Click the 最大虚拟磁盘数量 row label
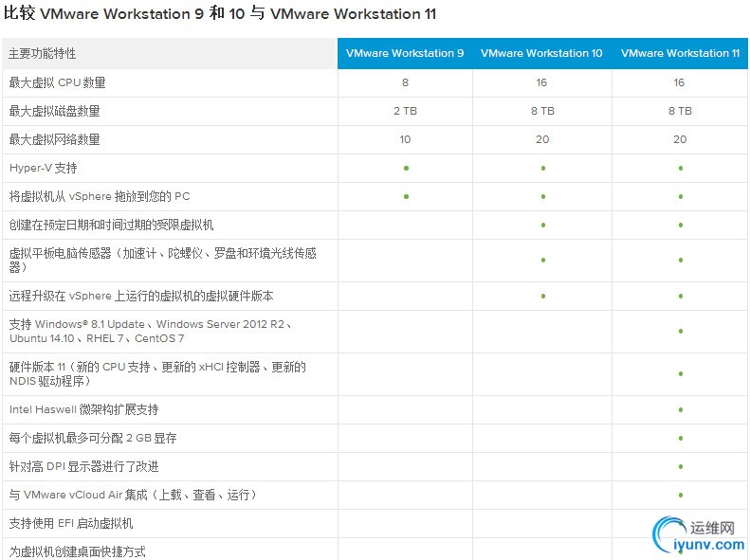Image resolution: width=750 pixels, height=560 pixels. pos(55,111)
